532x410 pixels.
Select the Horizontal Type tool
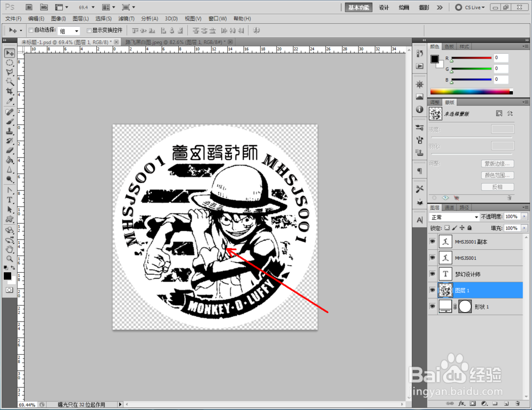tap(10, 200)
